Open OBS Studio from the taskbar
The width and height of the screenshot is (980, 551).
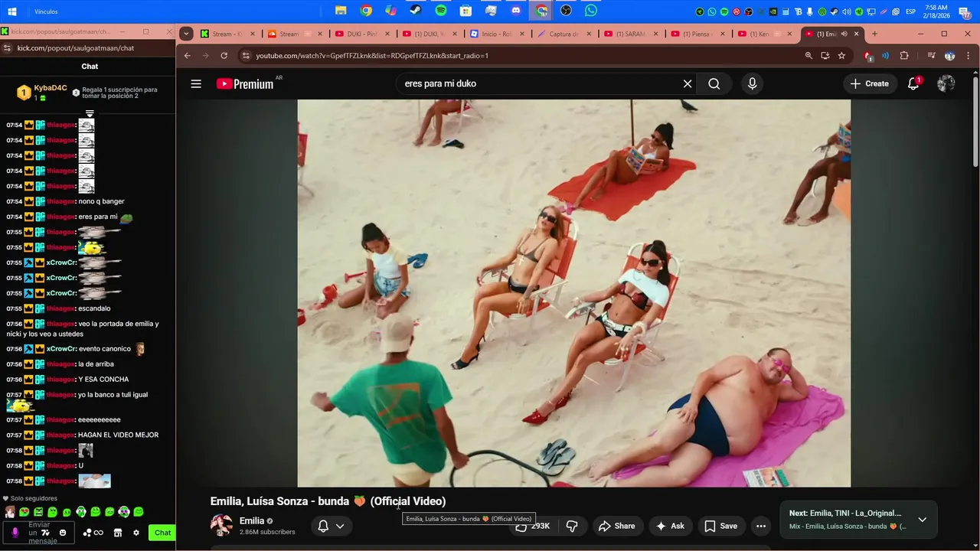click(566, 11)
